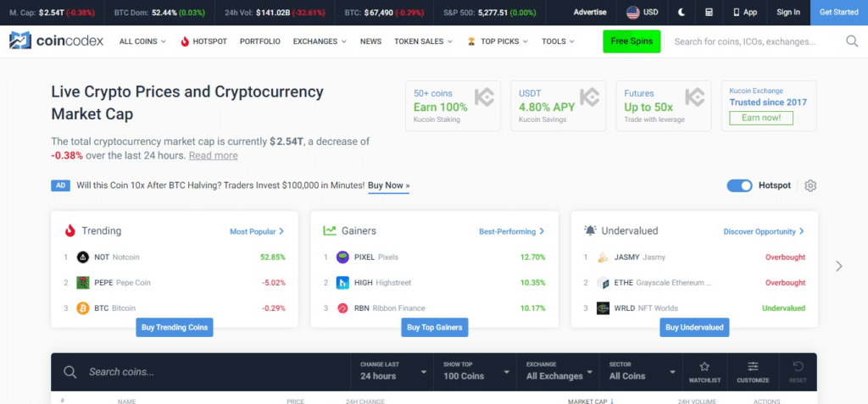The image size is (868, 404).
Task: Open Hotspot settings gear icon
Action: coord(810,186)
